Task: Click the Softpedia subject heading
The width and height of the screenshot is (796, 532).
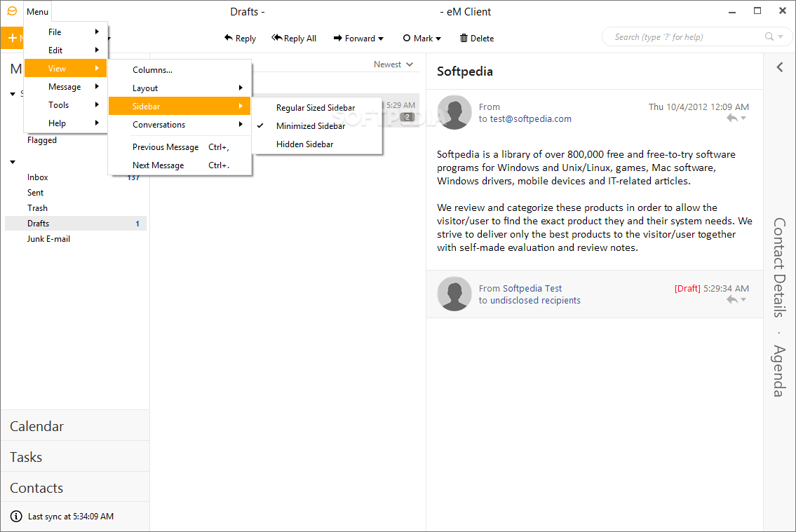Action: coord(464,71)
